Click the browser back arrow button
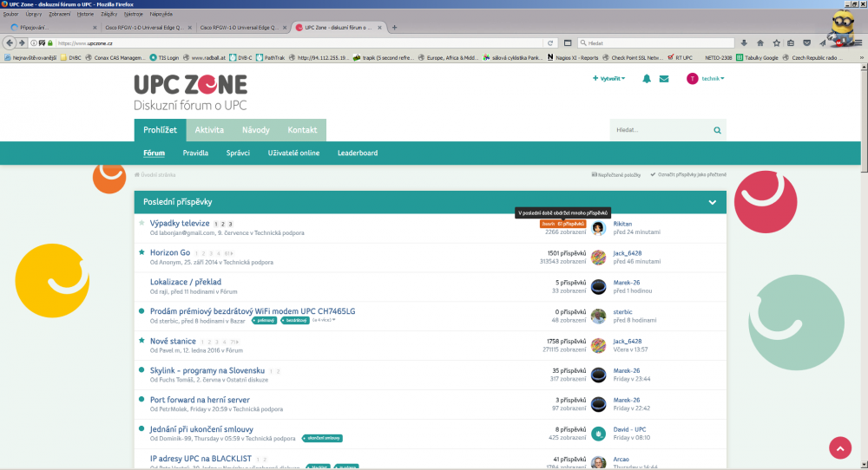This screenshot has height=470, width=868. [x=10, y=42]
